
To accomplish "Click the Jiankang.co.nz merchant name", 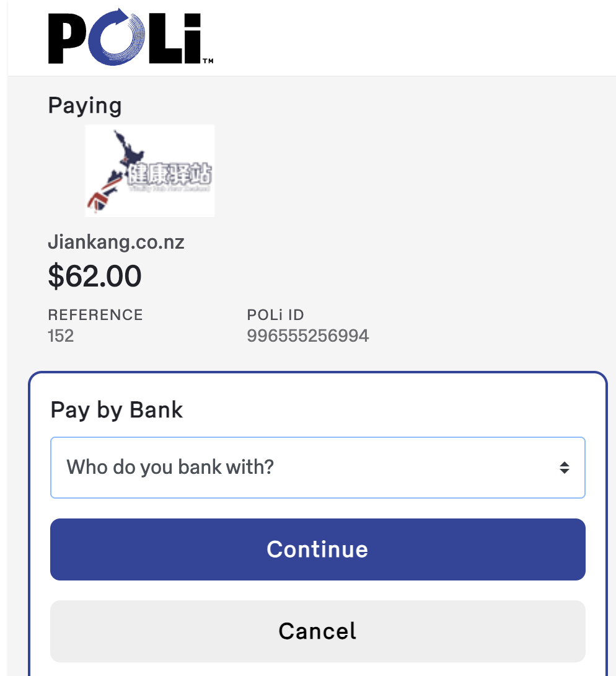I will tap(116, 242).
